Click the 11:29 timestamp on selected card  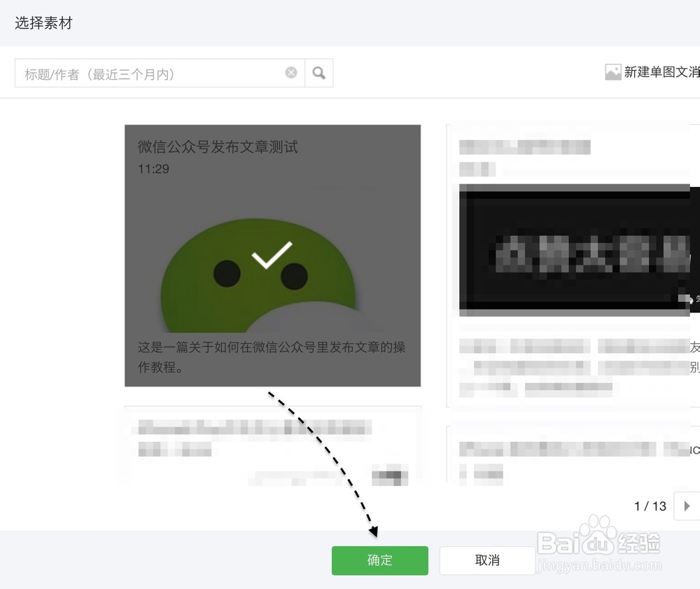(x=153, y=169)
